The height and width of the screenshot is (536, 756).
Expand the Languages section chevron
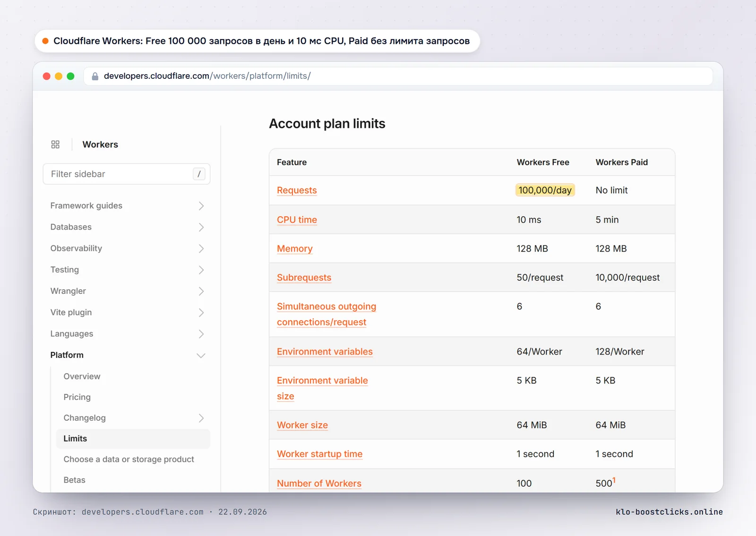pyautogui.click(x=201, y=334)
